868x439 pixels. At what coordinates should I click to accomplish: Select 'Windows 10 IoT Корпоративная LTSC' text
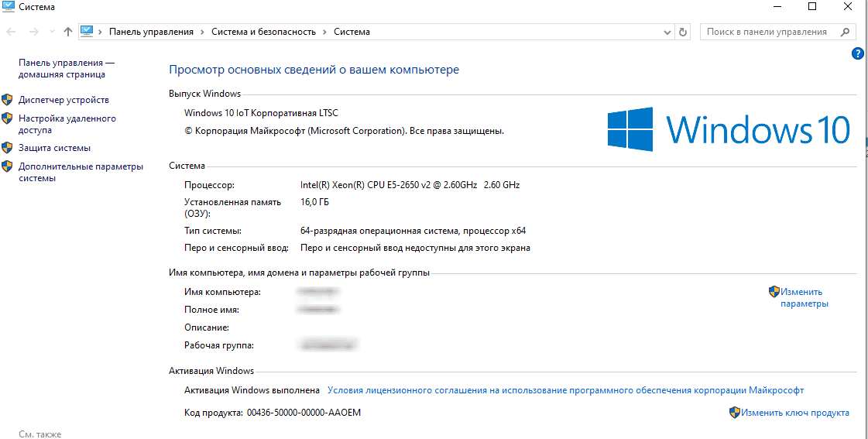pyautogui.click(x=261, y=113)
